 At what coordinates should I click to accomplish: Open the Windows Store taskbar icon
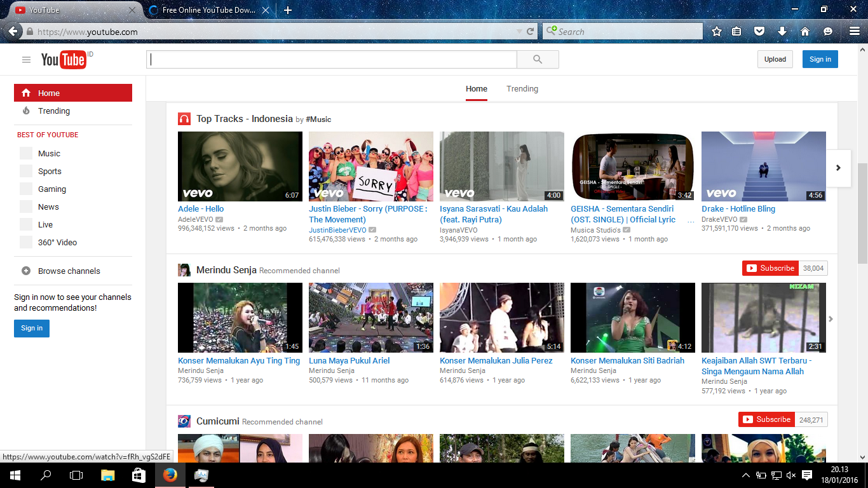(x=139, y=475)
